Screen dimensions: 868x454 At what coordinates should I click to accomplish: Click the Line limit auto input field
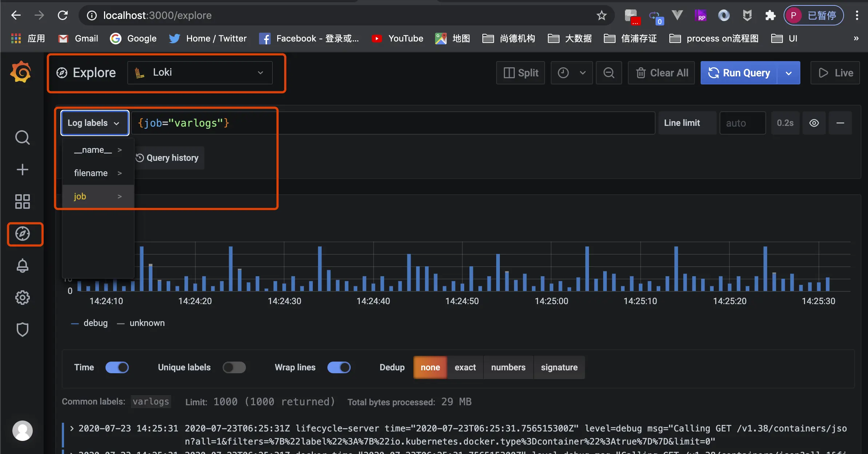742,123
